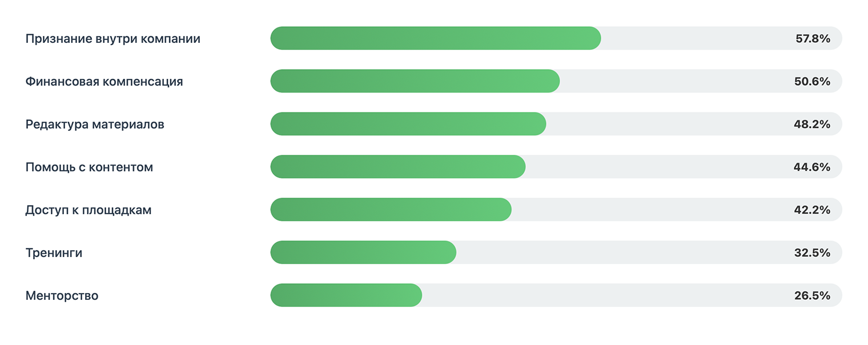Image resolution: width=868 pixels, height=345 pixels.
Task: Click the 42.2% value
Action: 812,210
